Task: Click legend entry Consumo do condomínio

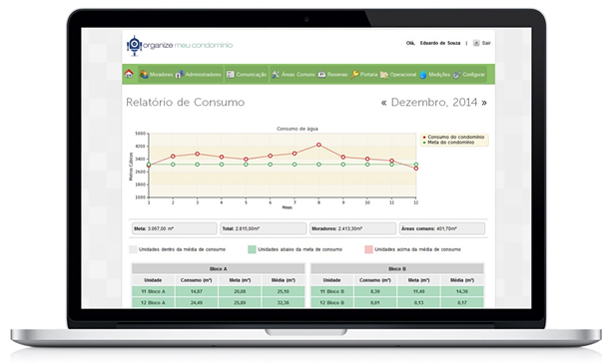Action: 453,138
